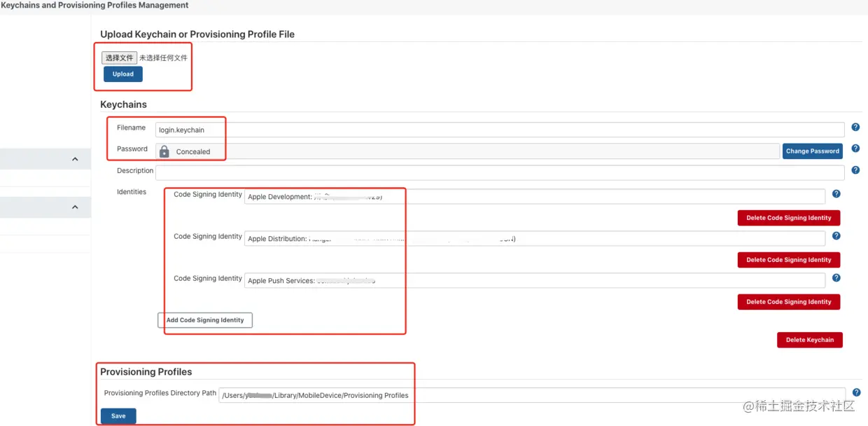Open help for Provisioning Profiles Directory Path
The width and height of the screenshot is (868, 426).
(856, 392)
